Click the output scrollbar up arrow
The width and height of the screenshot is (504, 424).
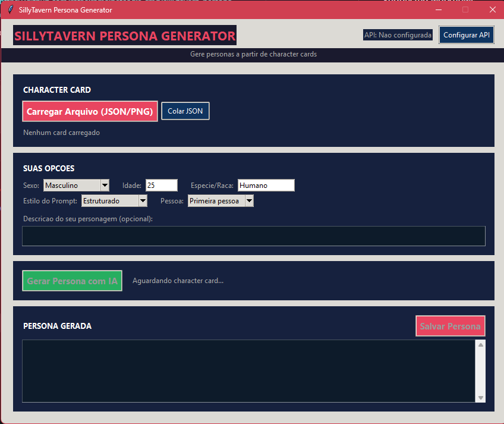[481, 345]
